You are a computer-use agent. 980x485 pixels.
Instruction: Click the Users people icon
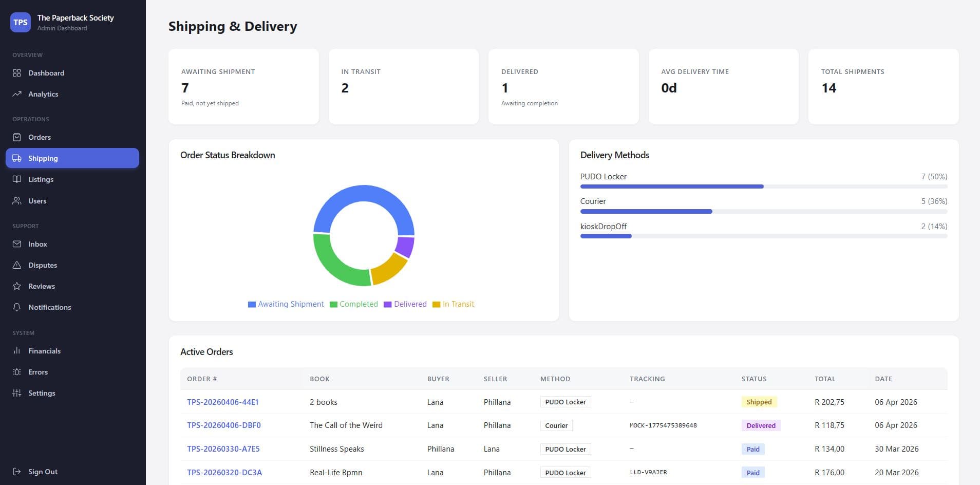(x=16, y=200)
